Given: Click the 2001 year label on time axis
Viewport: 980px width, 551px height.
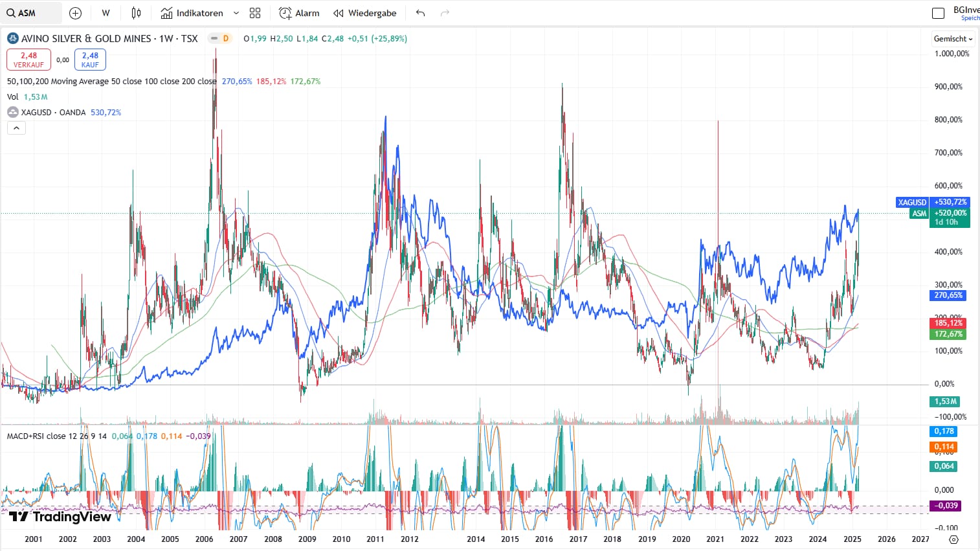Looking at the screenshot, I should (x=34, y=539).
